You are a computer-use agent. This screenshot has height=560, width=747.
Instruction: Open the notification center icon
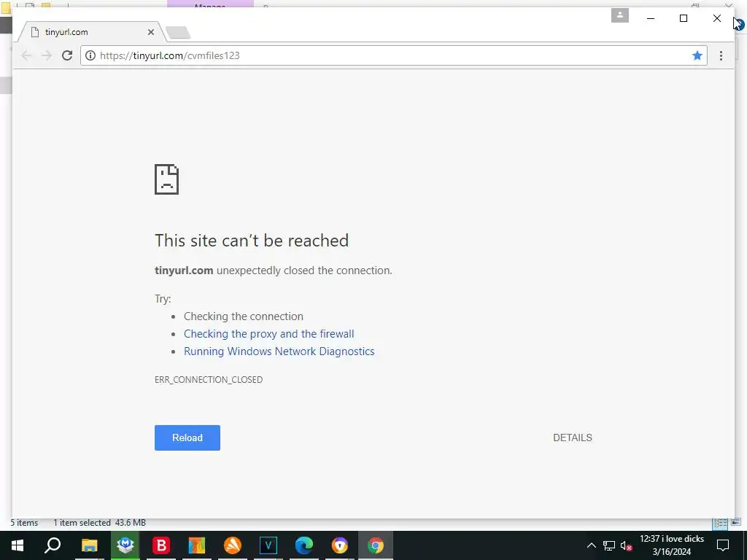[723, 545]
